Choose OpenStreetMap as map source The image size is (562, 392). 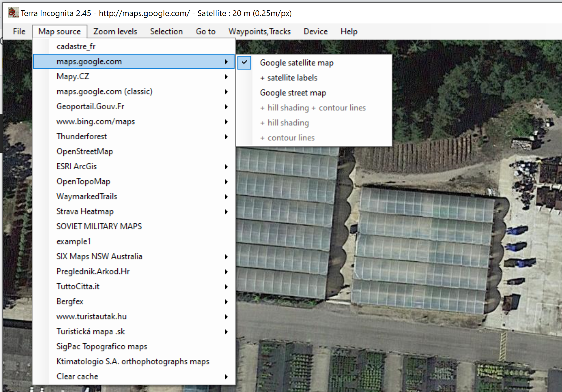click(x=134, y=151)
